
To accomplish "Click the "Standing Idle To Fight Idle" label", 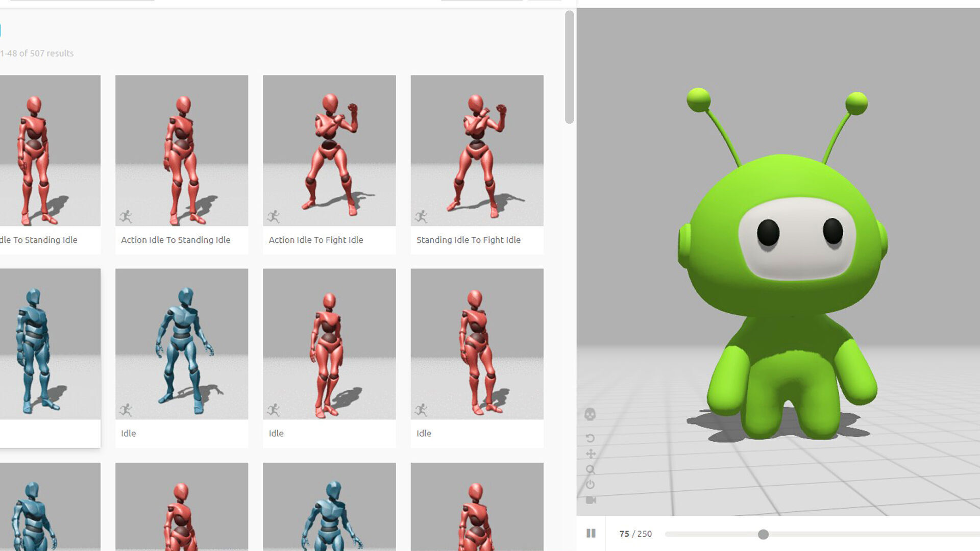I will tap(469, 240).
